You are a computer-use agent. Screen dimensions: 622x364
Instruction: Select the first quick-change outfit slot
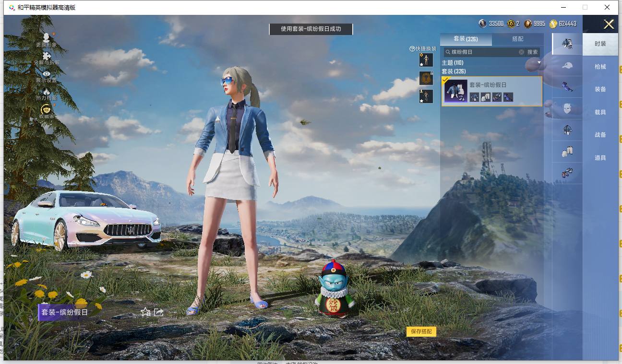[426, 60]
